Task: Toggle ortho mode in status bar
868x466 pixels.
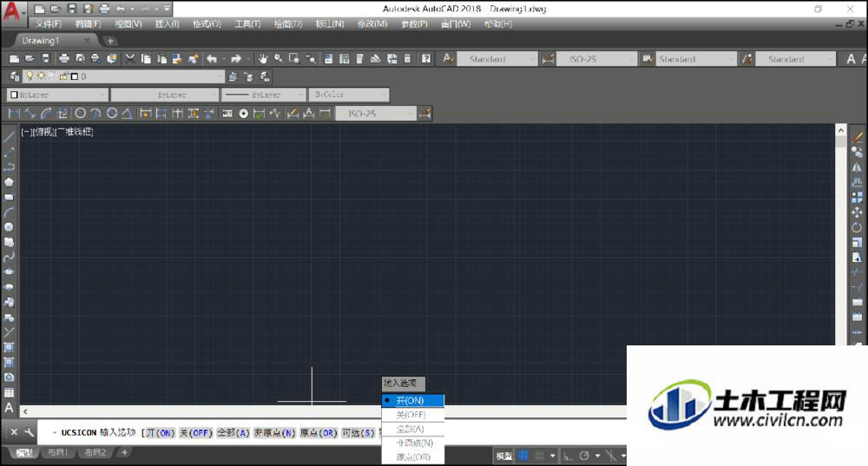Action: pos(568,456)
